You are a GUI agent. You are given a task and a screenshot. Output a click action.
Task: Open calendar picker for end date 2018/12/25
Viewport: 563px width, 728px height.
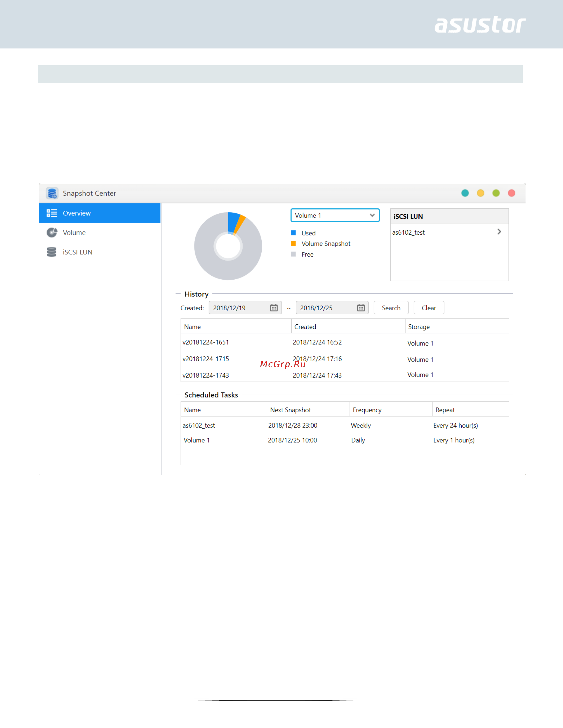point(361,308)
